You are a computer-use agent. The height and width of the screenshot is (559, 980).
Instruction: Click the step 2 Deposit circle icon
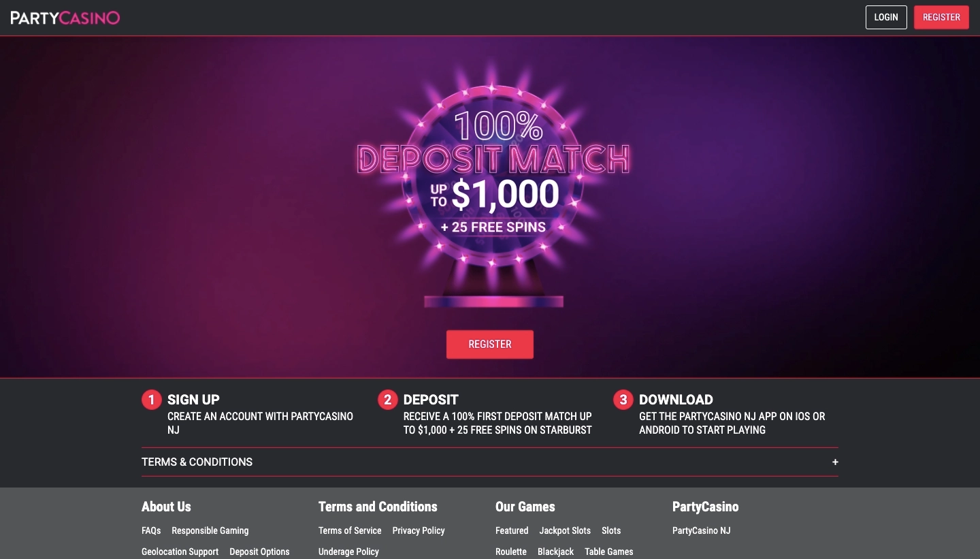point(387,400)
